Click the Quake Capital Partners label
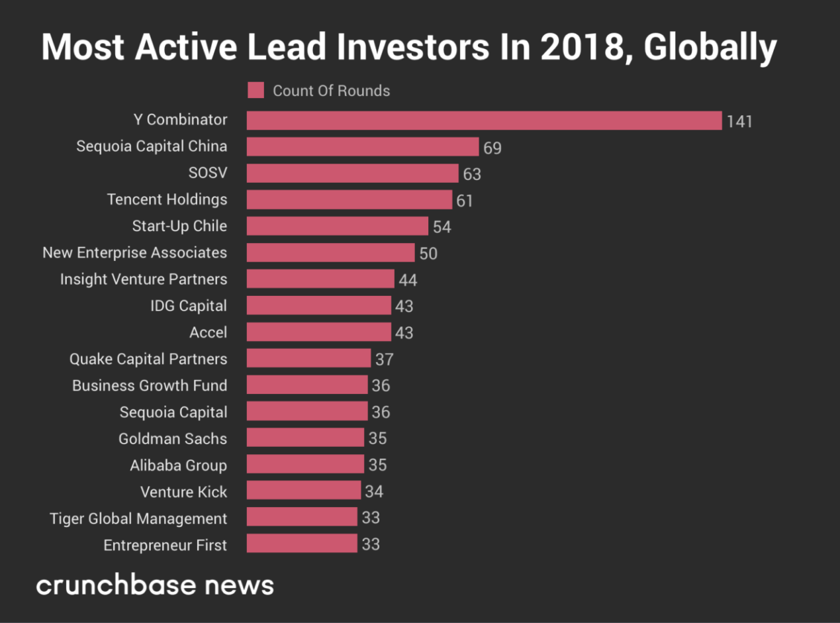840x623 pixels. 148,359
